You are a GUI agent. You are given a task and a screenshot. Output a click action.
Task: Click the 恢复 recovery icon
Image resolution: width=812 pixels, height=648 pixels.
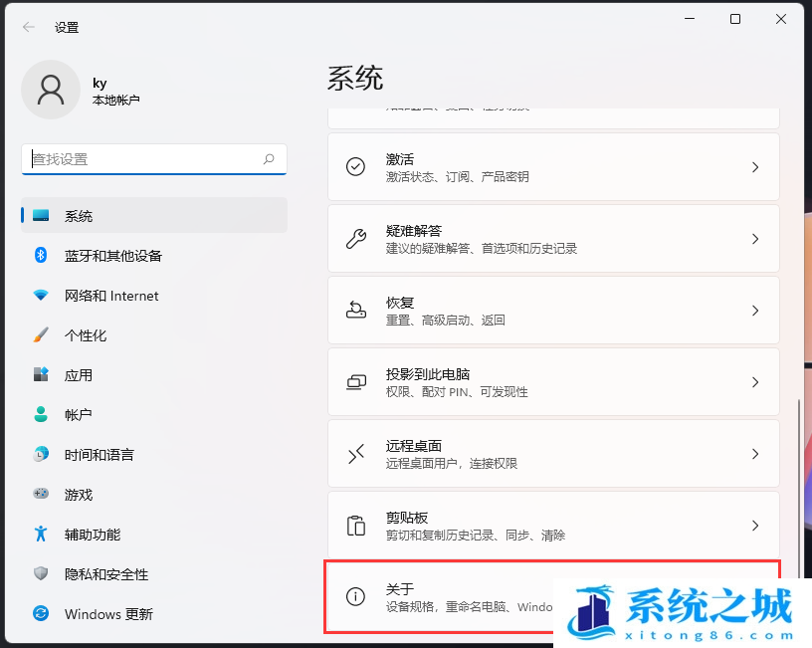coord(356,310)
